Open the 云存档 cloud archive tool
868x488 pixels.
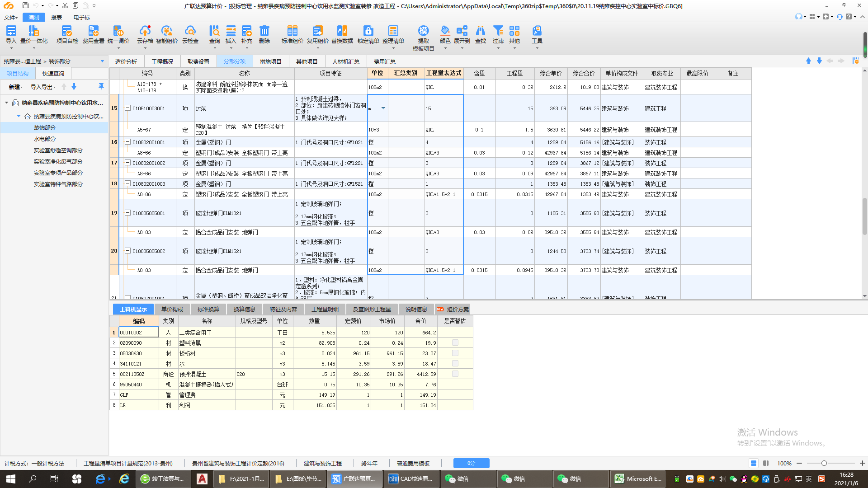145,35
